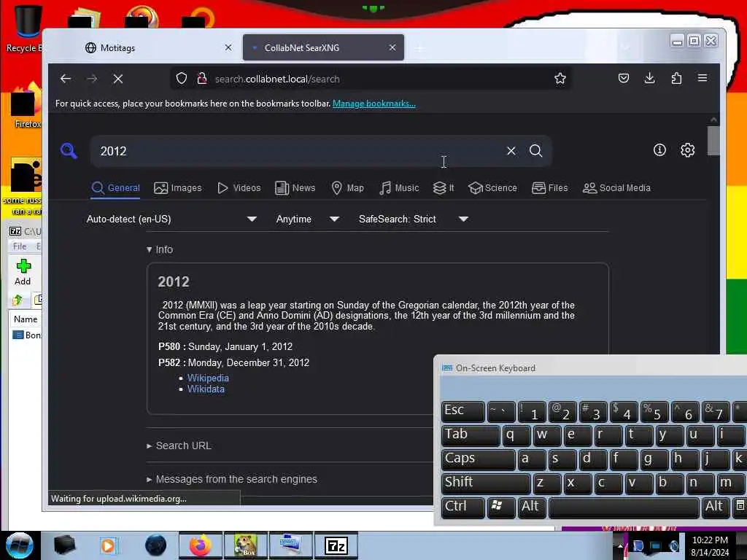Select the IT search category

coord(444,188)
